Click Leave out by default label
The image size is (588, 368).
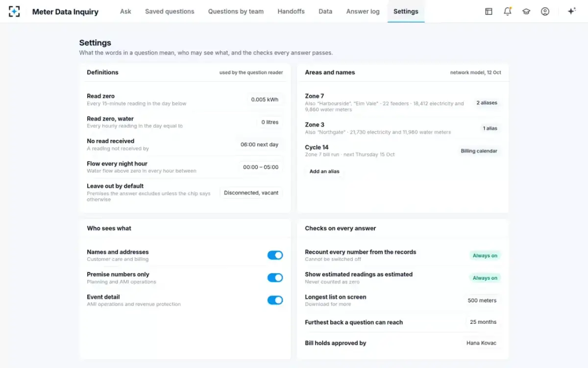115,186
